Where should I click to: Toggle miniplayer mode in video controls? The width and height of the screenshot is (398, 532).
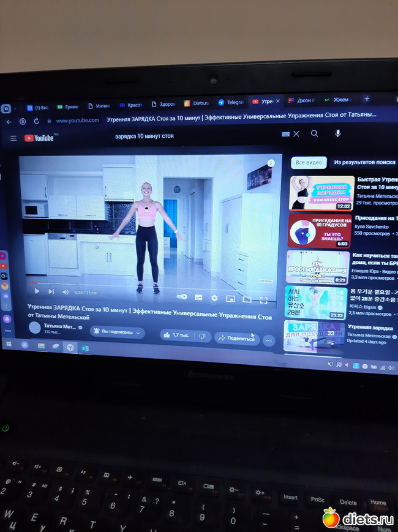click(231, 299)
